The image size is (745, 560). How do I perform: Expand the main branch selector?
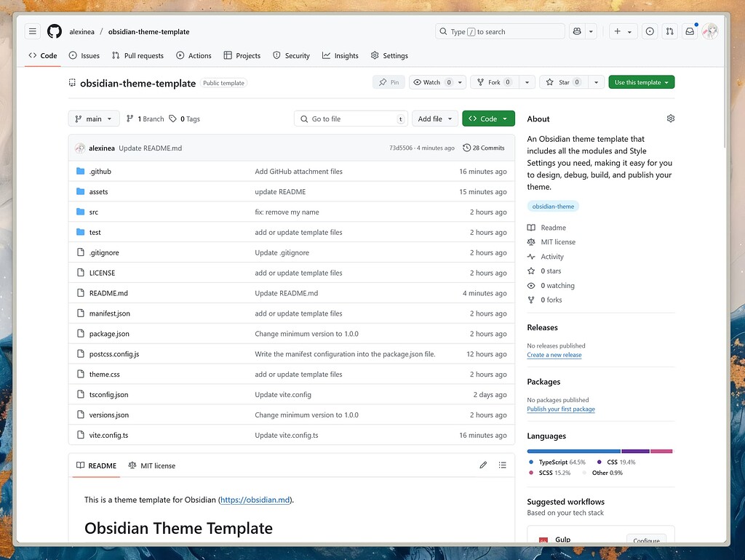tap(93, 119)
